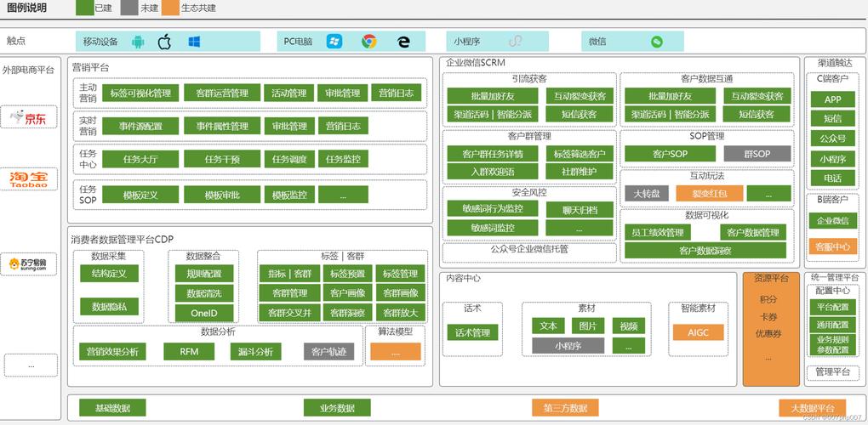Click the OneID block in 数据整合

point(204,313)
